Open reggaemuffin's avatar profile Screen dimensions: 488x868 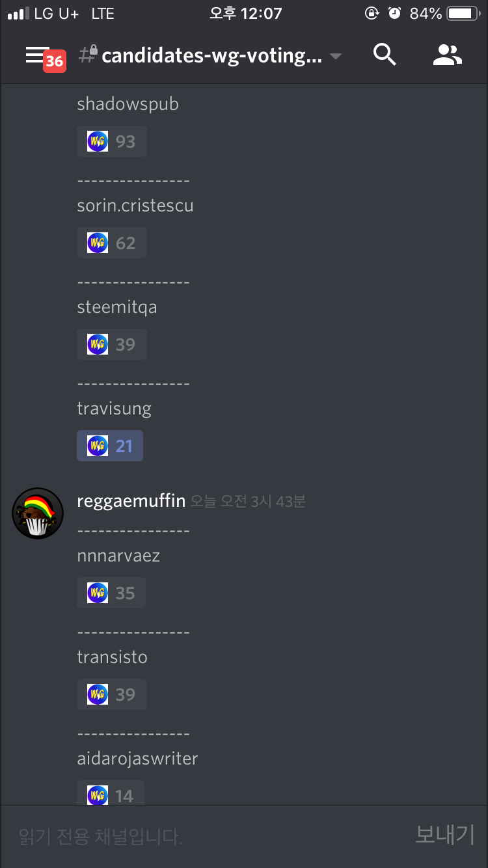click(x=38, y=513)
